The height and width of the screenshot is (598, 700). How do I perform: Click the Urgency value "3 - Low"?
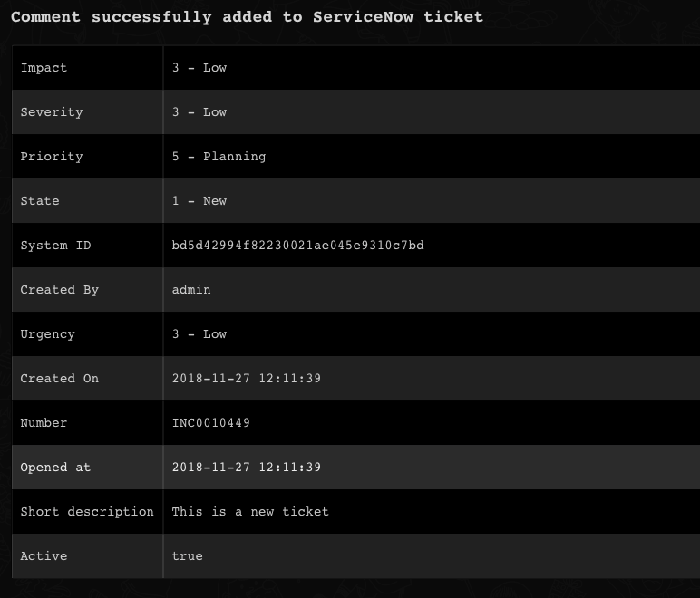coord(199,334)
